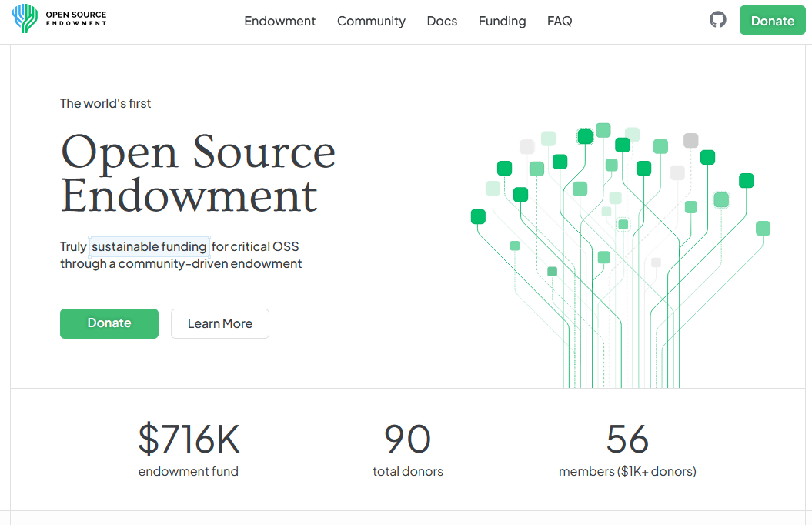
Task: Select the $716K endowment fund statistic
Action: [x=189, y=440]
